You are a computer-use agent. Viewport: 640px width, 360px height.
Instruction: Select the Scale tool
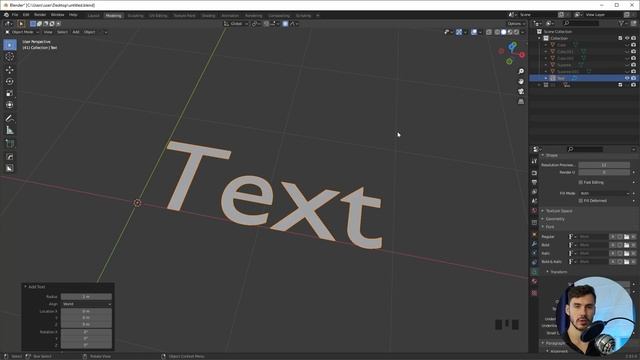tap(10, 93)
